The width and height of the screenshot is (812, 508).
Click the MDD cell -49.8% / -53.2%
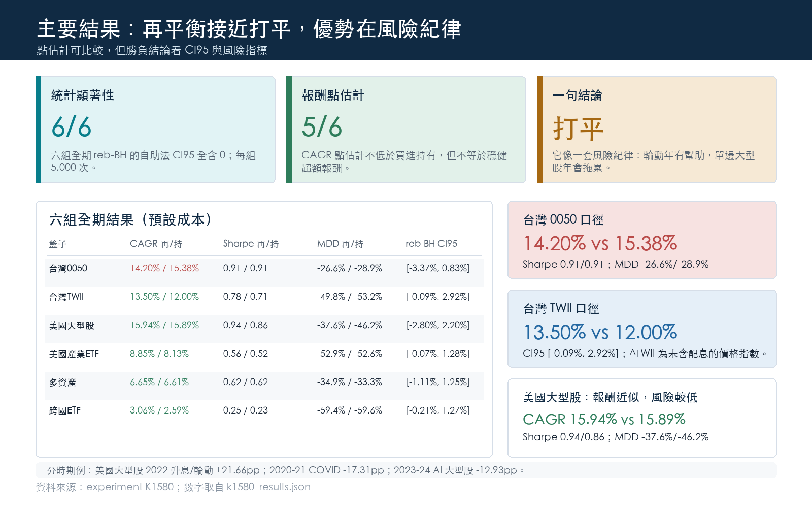pyautogui.click(x=350, y=297)
